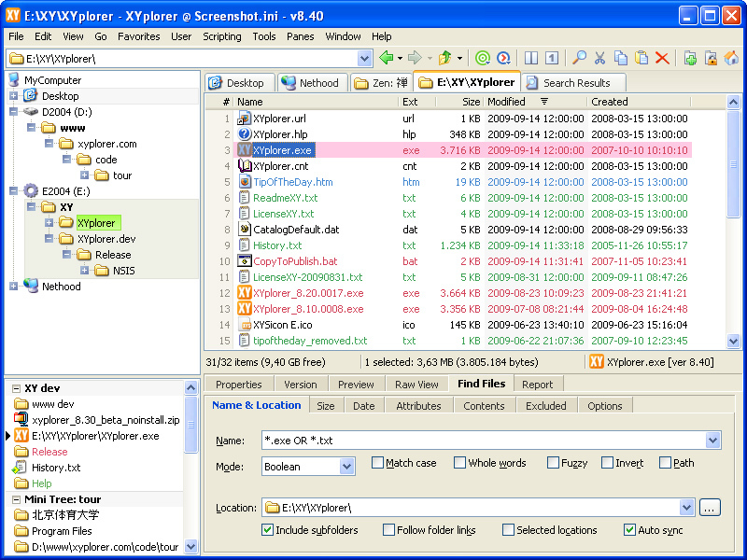The image size is (747, 560).
Task: Open the Scripting menu
Action: pyautogui.click(x=222, y=36)
